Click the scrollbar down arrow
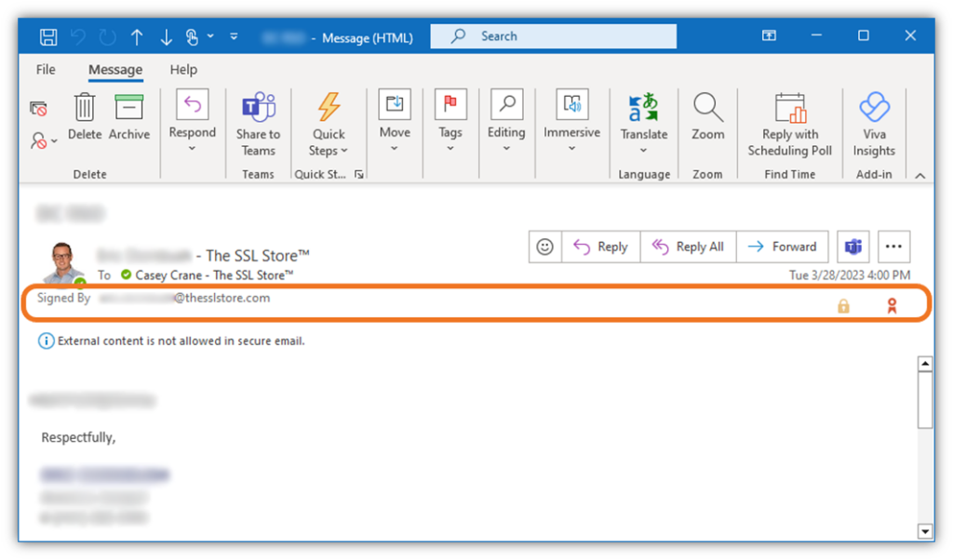Viewport: 953px width, 560px height. 925,531
